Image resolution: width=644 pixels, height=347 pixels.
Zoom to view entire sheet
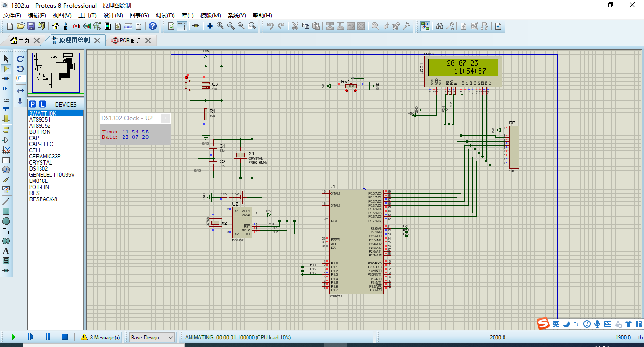pyautogui.click(x=241, y=26)
